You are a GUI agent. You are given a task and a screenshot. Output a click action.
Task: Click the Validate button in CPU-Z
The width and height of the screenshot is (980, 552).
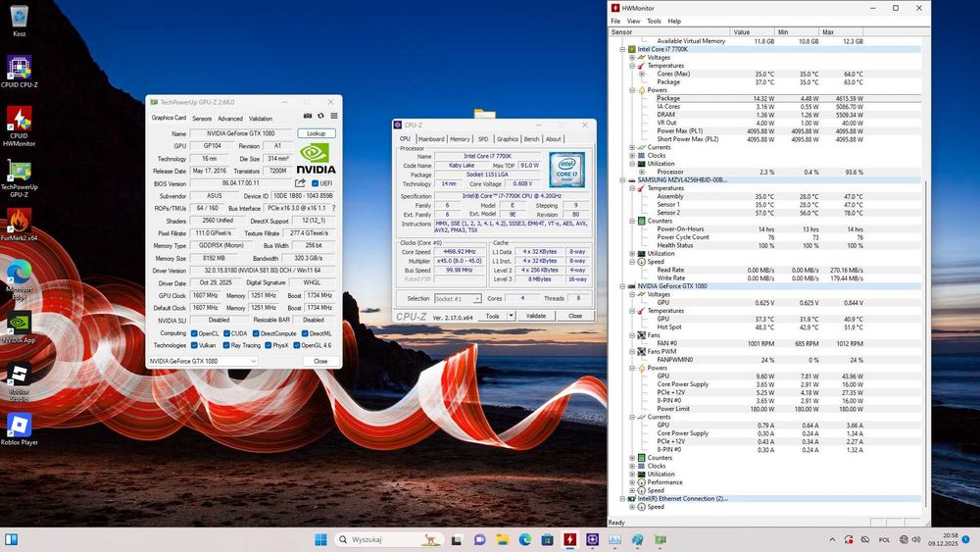click(536, 316)
